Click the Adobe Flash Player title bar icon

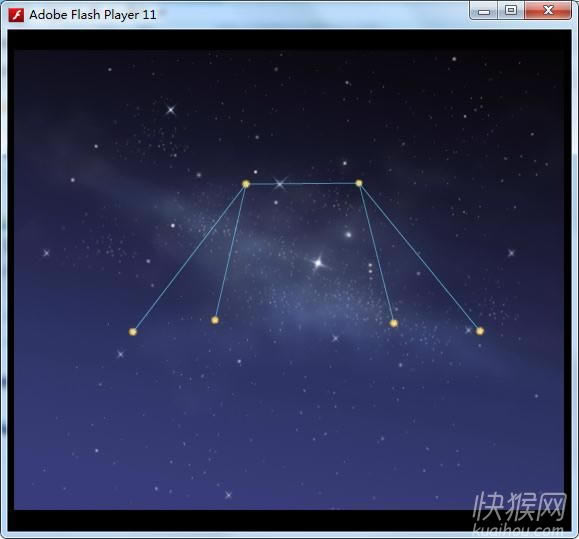(16, 15)
